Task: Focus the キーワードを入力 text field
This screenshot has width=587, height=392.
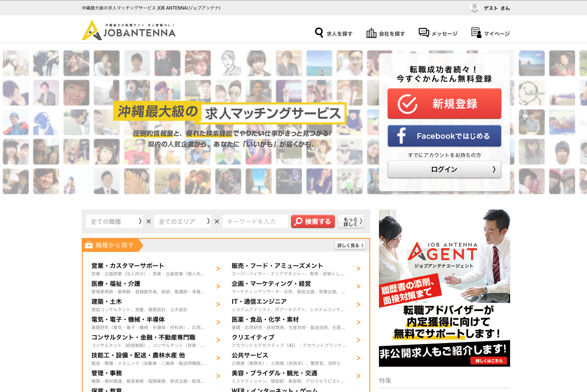Action: coord(255,222)
